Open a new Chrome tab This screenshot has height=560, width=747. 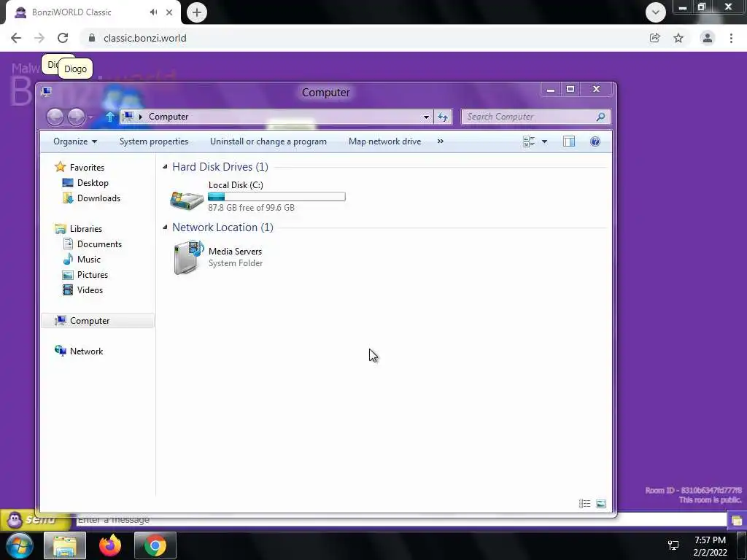pyautogui.click(x=197, y=12)
